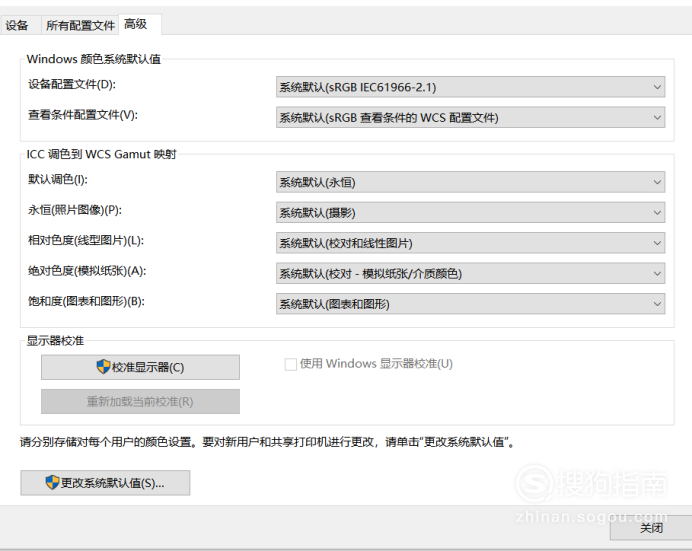Click the 饱和度(图表和图形)(B): label

click(86, 301)
